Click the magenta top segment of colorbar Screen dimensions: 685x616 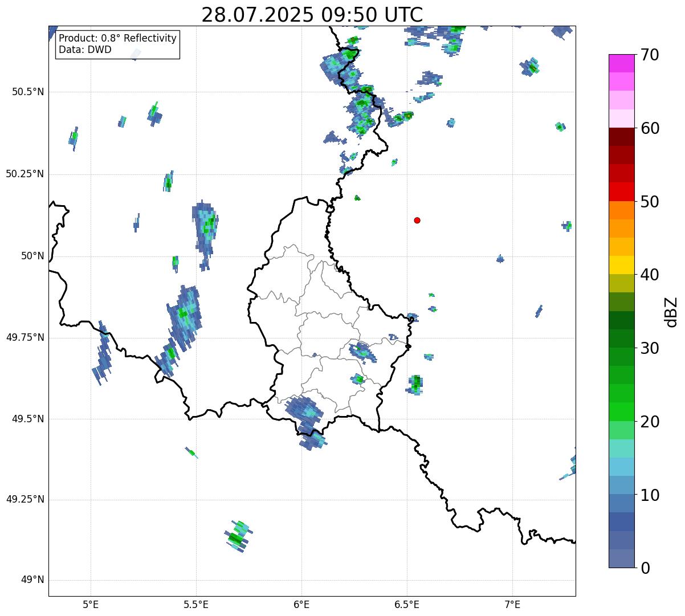click(621, 63)
